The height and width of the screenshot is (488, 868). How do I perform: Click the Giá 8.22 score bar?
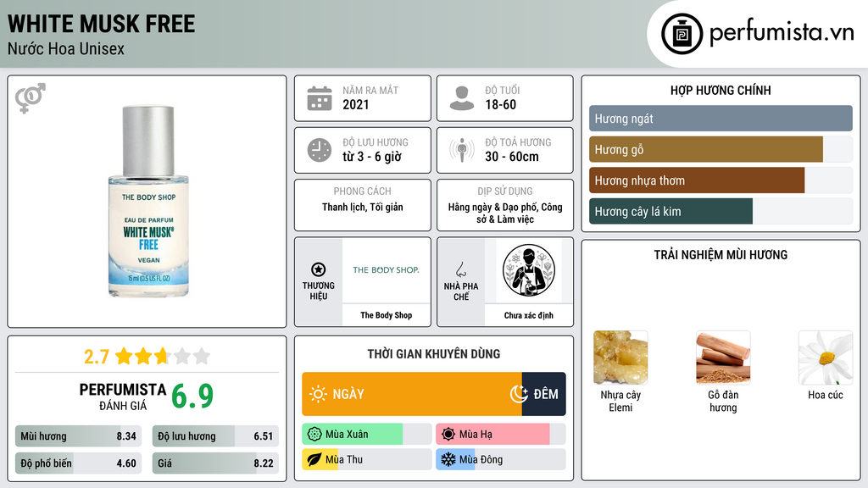215,463
